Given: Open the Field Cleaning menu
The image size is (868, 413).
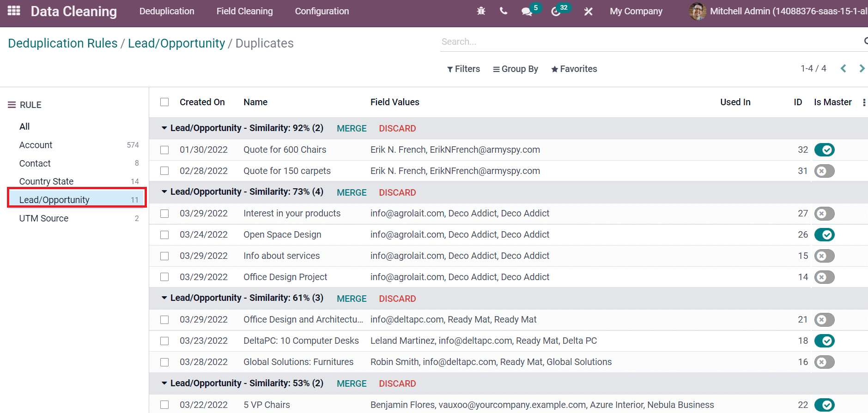Looking at the screenshot, I should click(244, 11).
